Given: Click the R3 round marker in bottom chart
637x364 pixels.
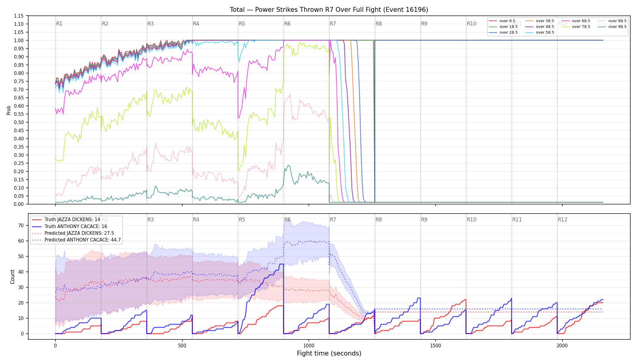Looking at the screenshot, I should point(150,220).
